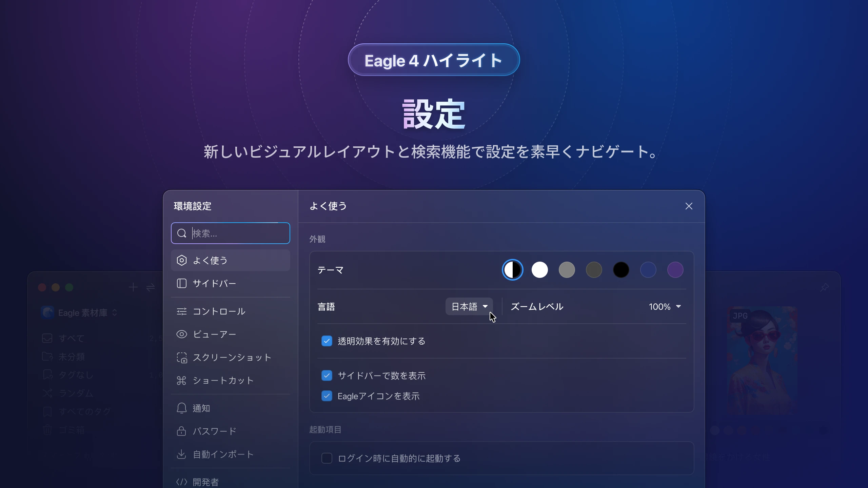Enable ログイン時に自動的に起動する checkbox
Screen dimensions: 868x488
(327, 458)
